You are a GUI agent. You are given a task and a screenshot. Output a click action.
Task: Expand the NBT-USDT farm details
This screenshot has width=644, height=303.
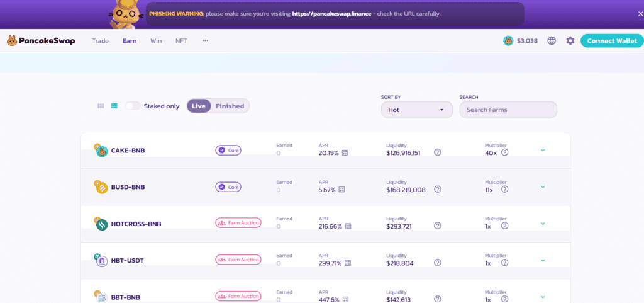coord(543,260)
